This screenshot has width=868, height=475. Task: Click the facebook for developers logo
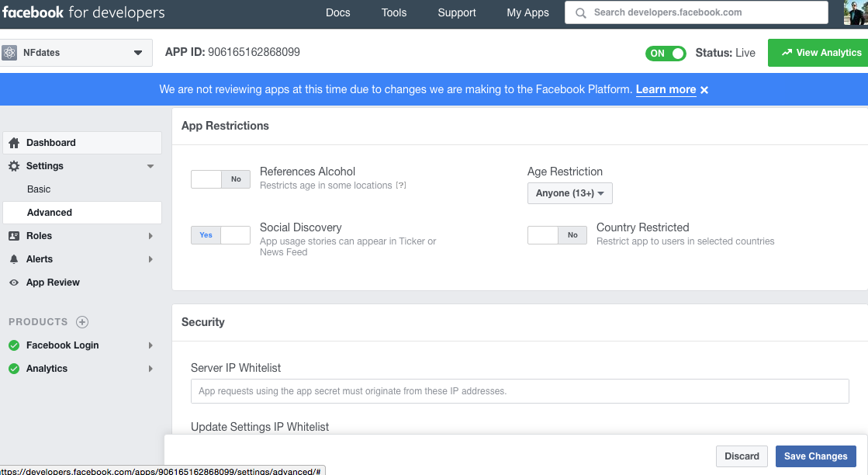tap(84, 12)
